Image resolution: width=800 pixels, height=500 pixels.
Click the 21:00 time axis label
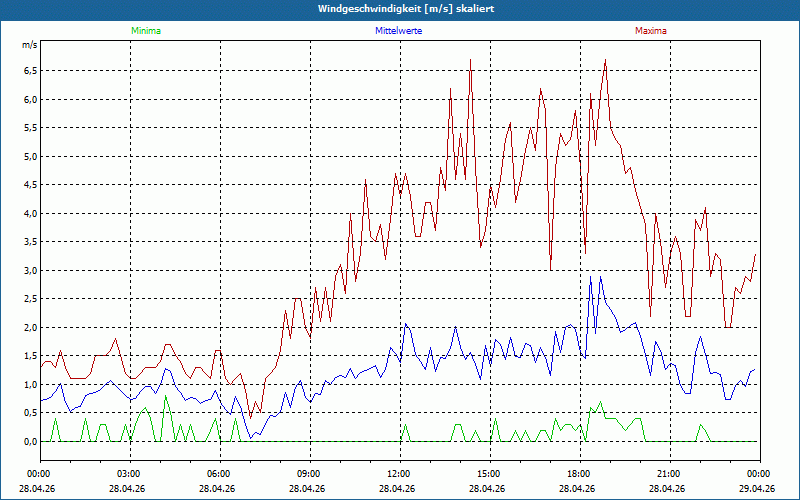point(670,474)
